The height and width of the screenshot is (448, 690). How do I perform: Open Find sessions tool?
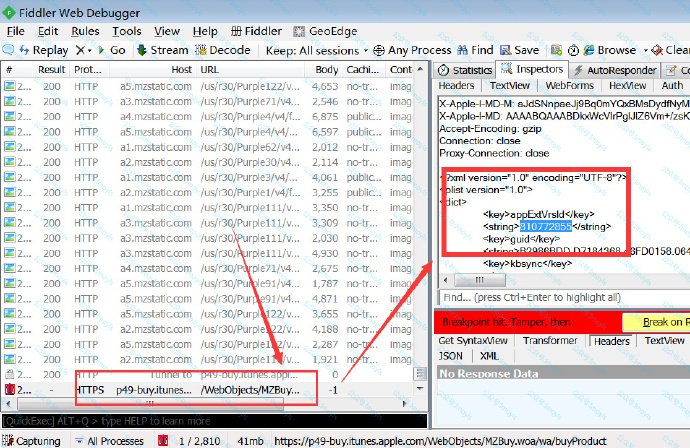click(x=475, y=50)
